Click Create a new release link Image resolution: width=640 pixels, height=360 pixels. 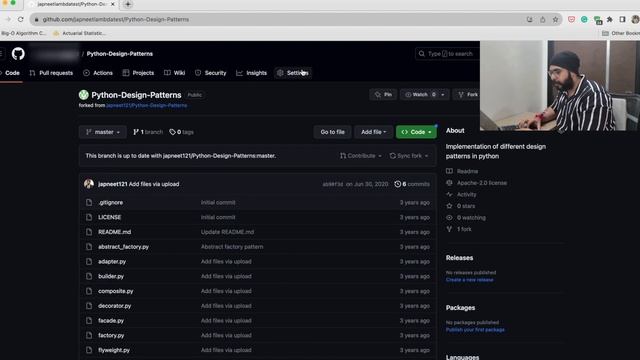point(469,280)
